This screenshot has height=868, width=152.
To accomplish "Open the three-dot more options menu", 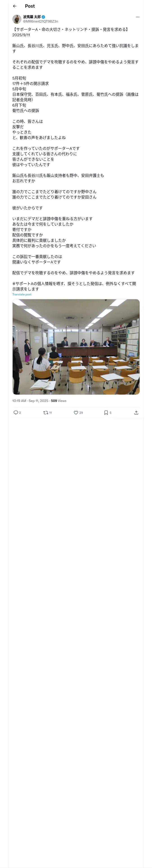I will coord(138,17).
